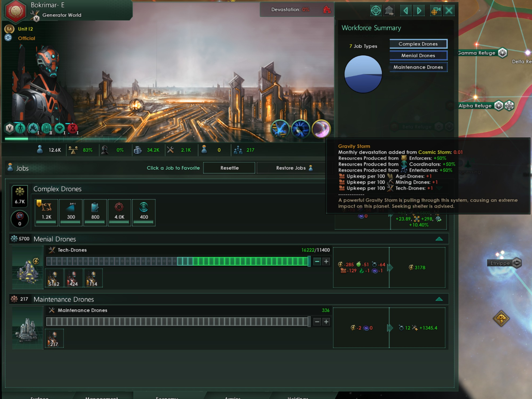Viewport: 532px width, 399px height.
Task: Click the Maintenance Drones building image
Action: pos(28,327)
